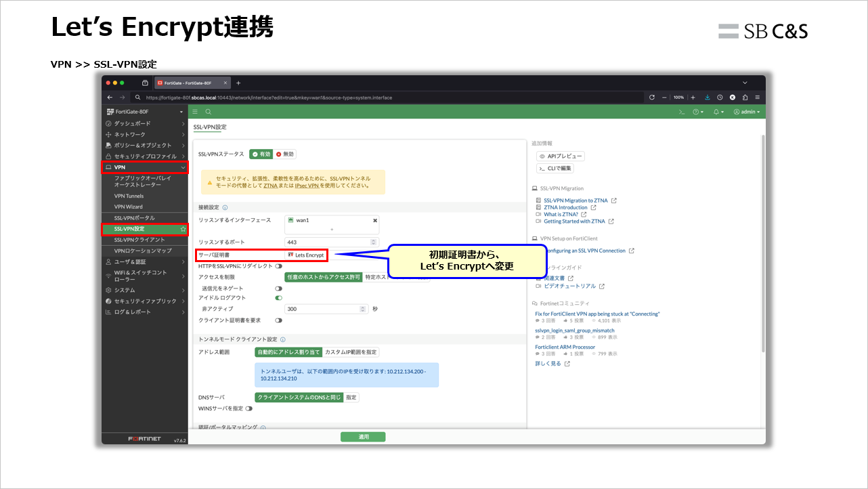
Task: Open the help menu question-mark icon
Action: click(697, 112)
